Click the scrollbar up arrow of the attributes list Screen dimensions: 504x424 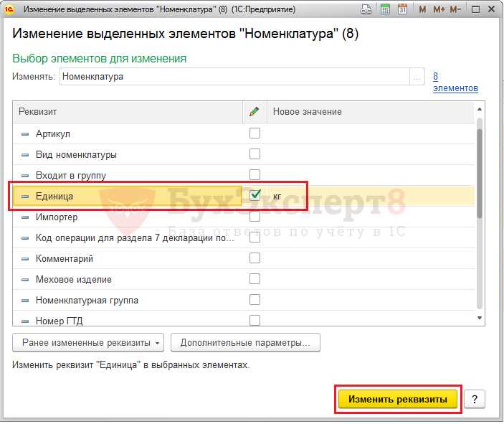[x=479, y=109]
